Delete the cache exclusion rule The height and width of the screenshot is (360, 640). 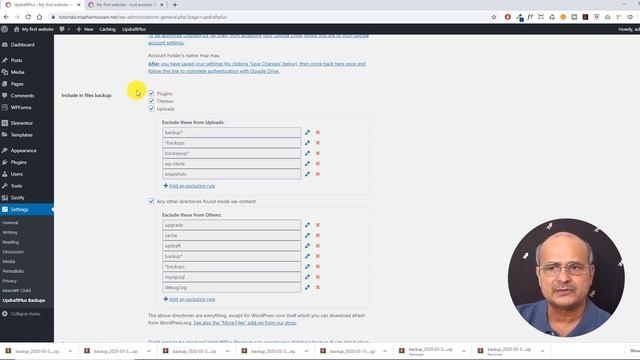[318, 236]
